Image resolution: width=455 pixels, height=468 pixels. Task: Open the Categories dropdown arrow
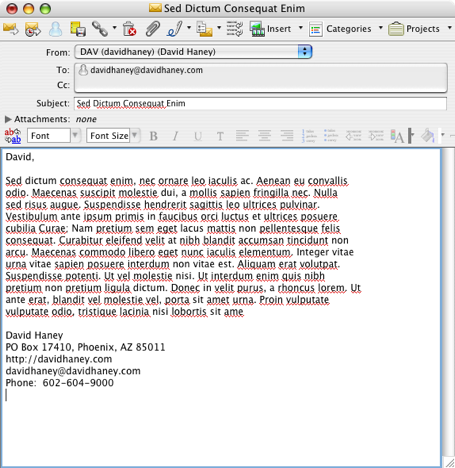tap(381, 27)
